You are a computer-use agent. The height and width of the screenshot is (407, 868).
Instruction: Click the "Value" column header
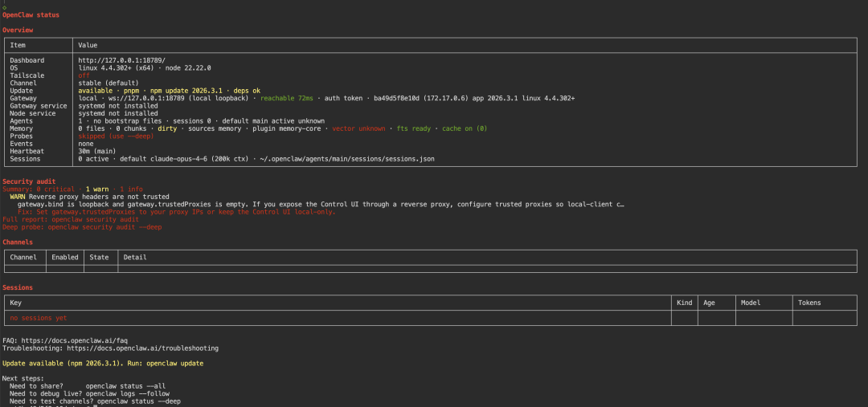(x=88, y=45)
